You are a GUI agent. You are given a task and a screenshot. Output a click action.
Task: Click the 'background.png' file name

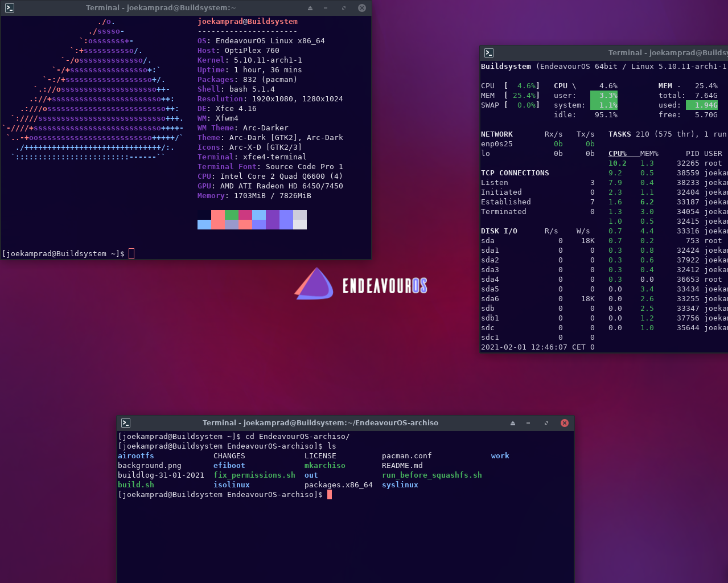(150, 465)
